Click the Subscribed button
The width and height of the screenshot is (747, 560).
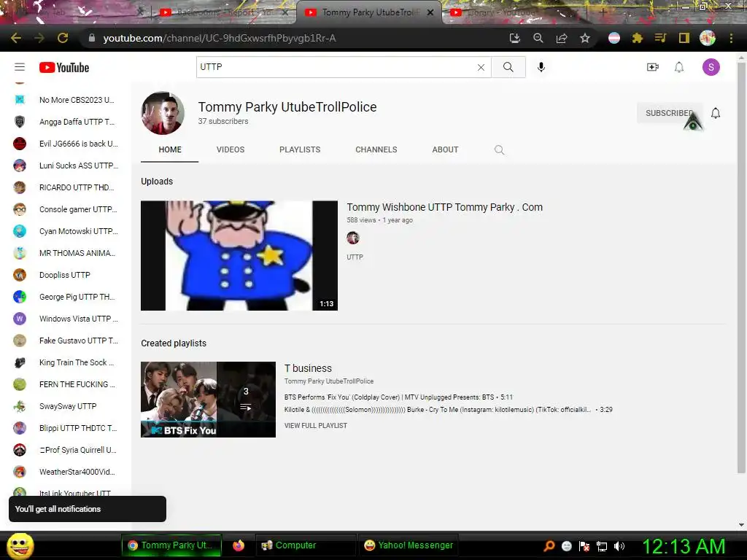(670, 113)
